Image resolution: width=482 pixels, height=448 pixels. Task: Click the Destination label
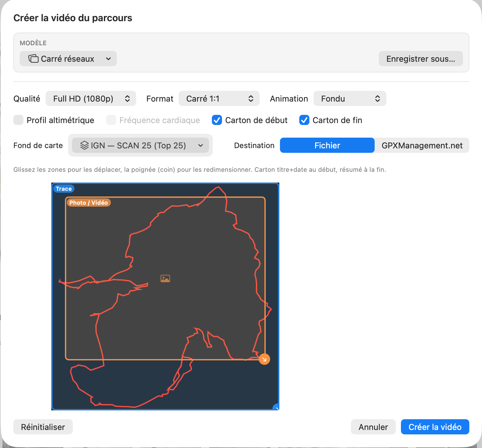[x=254, y=146]
